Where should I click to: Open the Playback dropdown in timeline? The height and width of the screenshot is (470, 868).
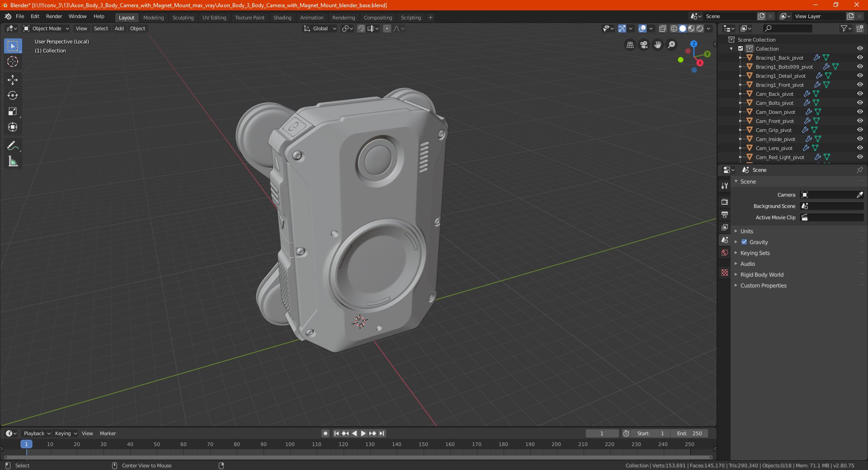coord(37,433)
